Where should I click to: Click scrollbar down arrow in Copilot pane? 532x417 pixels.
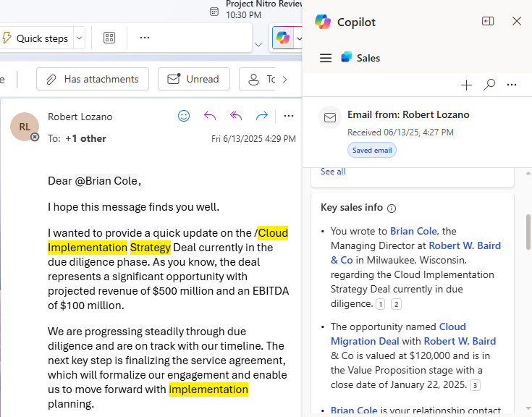tap(528, 408)
